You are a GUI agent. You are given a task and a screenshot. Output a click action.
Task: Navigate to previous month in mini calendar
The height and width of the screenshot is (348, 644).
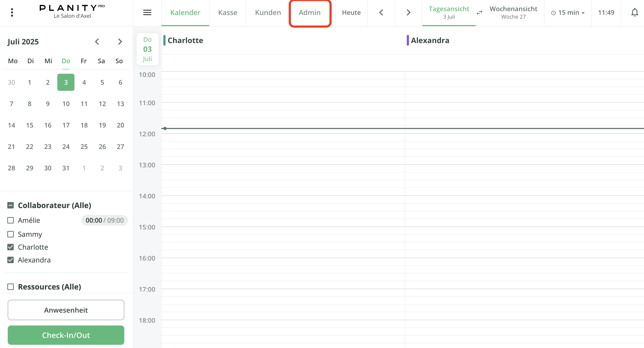pos(97,41)
